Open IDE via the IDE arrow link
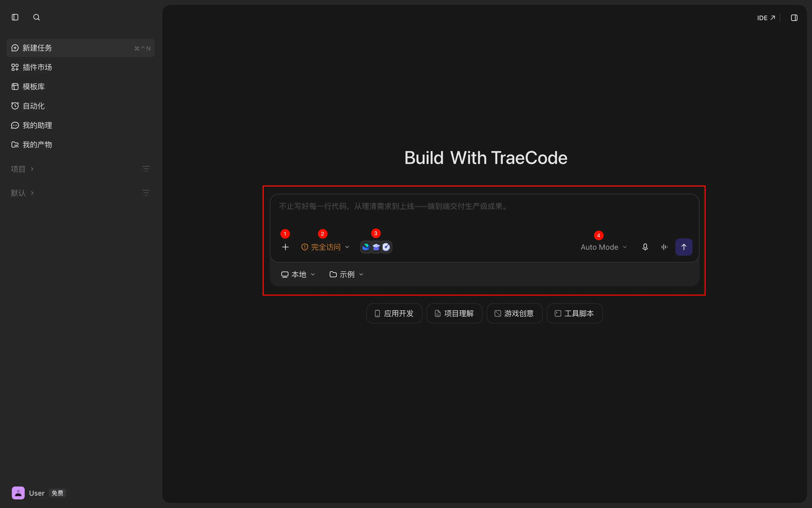Screen dimensions: 812x508 coord(766,18)
